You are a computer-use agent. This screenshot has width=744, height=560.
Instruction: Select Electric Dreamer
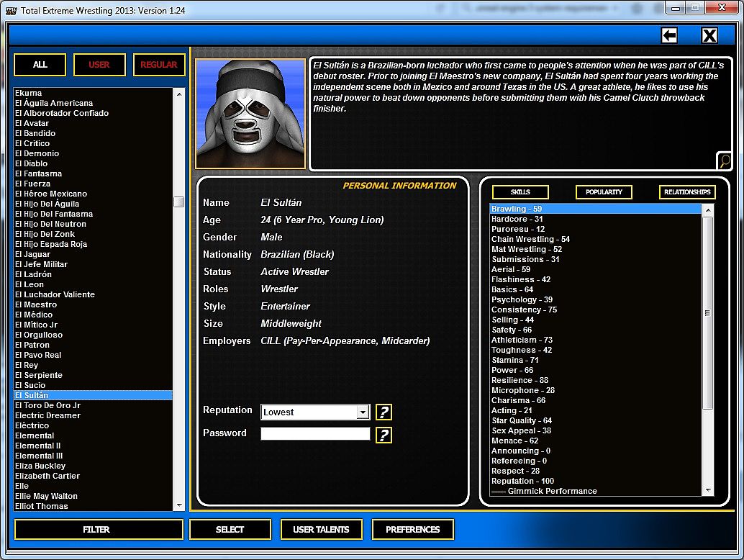tap(93, 415)
